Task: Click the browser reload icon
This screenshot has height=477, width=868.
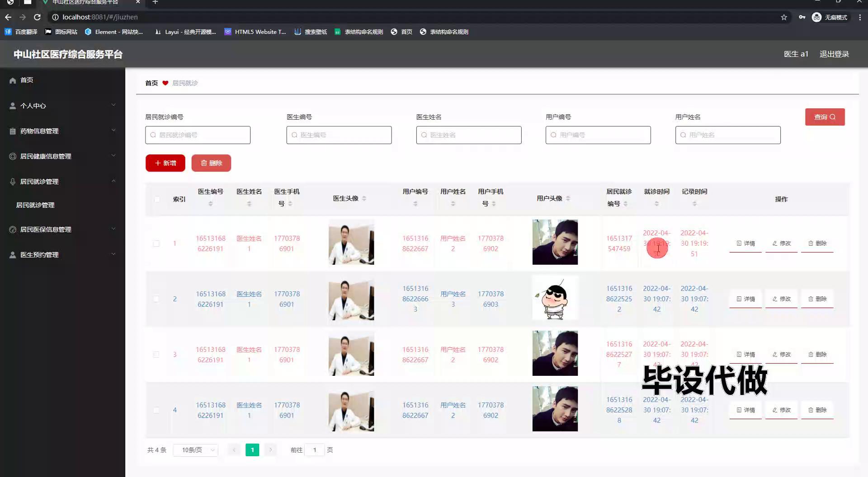Action: [38, 17]
